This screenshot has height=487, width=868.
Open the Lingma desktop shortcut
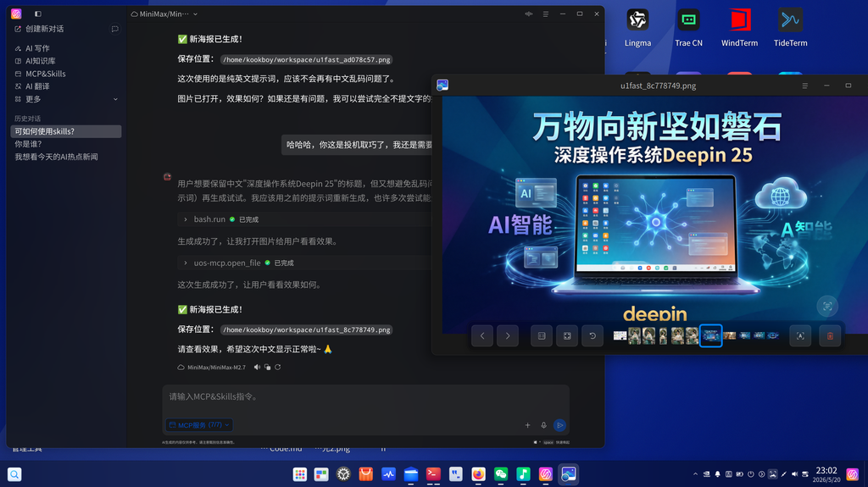pyautogui.click(x=637, y=28)
